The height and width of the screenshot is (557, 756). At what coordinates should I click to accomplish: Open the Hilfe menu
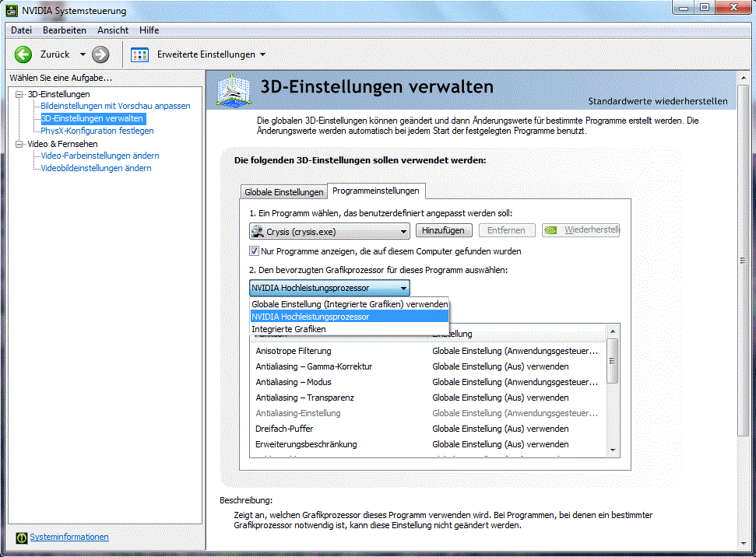point(149,30)
